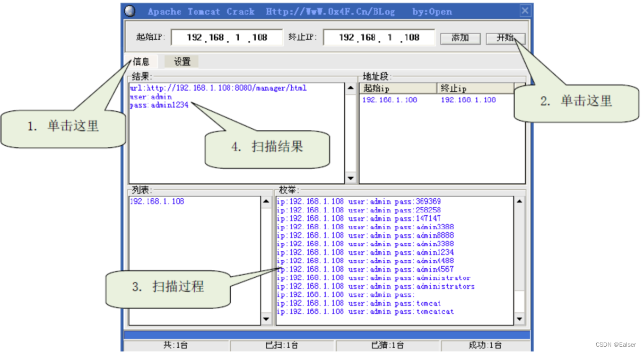Select the user:admin line in 结果 box
This screenshot has width=644, height=352.
coord(151,97)
